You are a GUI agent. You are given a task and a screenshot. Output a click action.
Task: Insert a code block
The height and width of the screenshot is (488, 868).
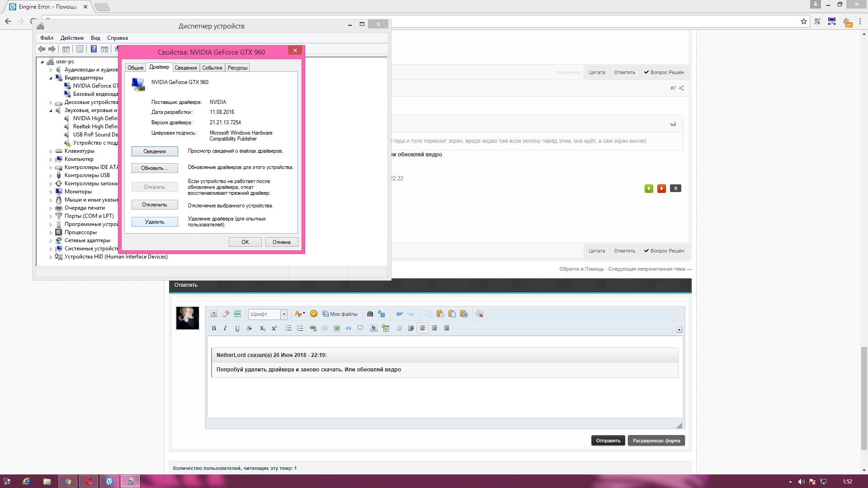(349, 328)
